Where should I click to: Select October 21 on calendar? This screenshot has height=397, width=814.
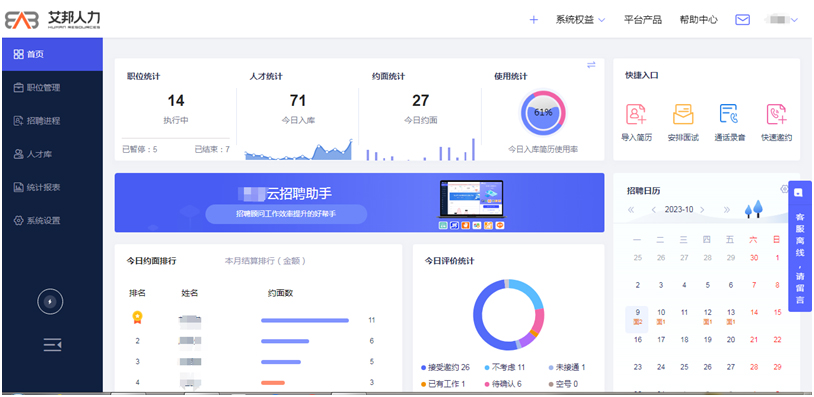(754, 339)
